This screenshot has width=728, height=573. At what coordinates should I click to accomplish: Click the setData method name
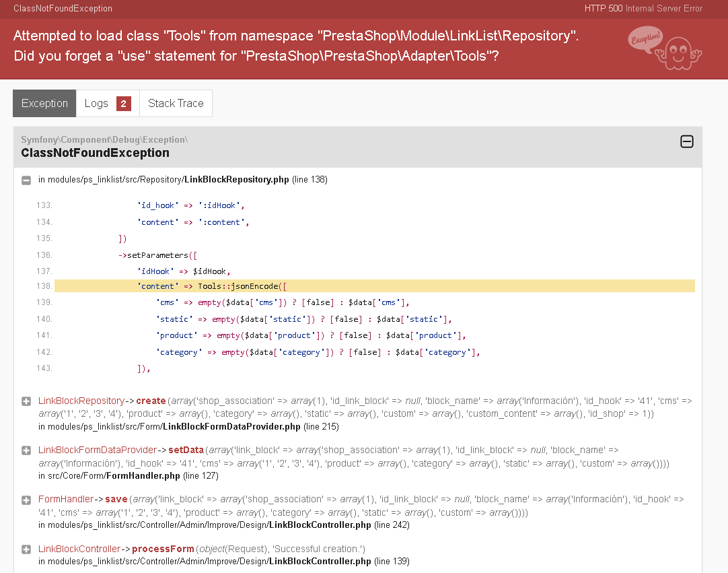click(x=186, y=450)
